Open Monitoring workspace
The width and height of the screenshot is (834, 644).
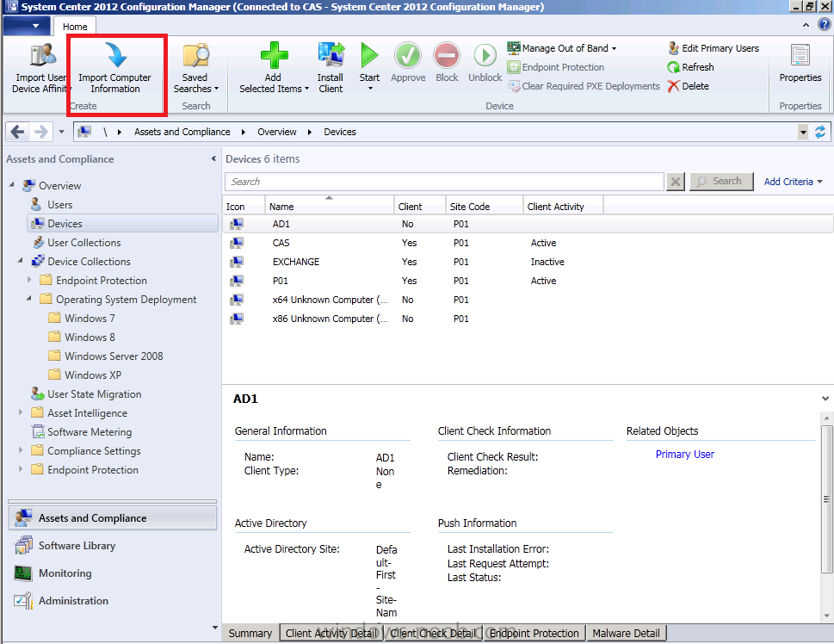point(113,573)
